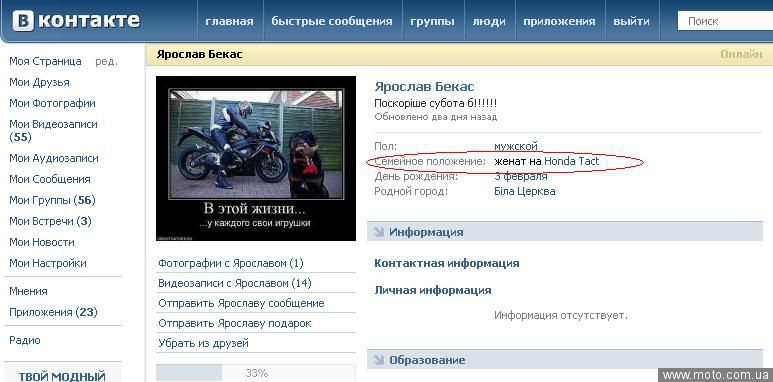Focus the Поиск search field
773x382 pixels.
click(725, 21)
